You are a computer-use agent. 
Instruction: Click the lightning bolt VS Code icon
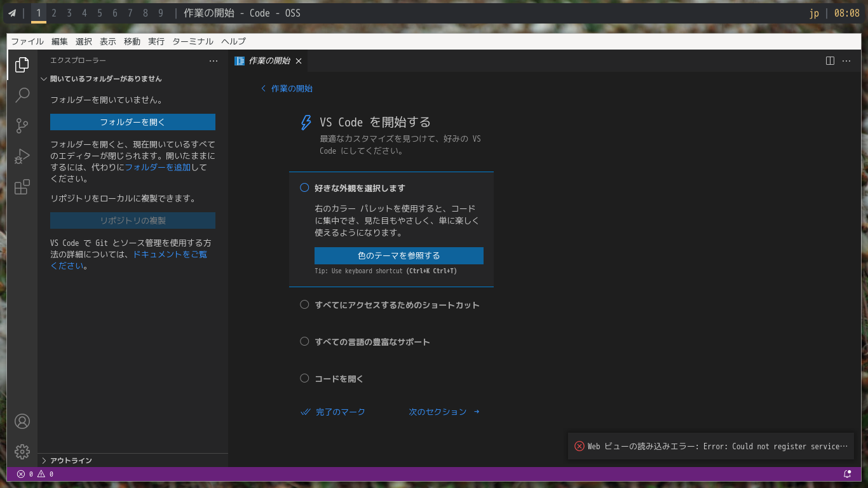click(306, 123)
